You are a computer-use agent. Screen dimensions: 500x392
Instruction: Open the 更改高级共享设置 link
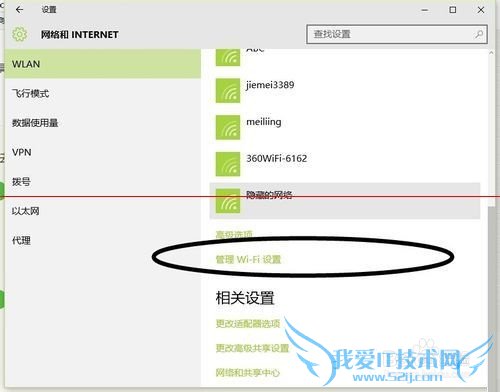click(252, 348)
